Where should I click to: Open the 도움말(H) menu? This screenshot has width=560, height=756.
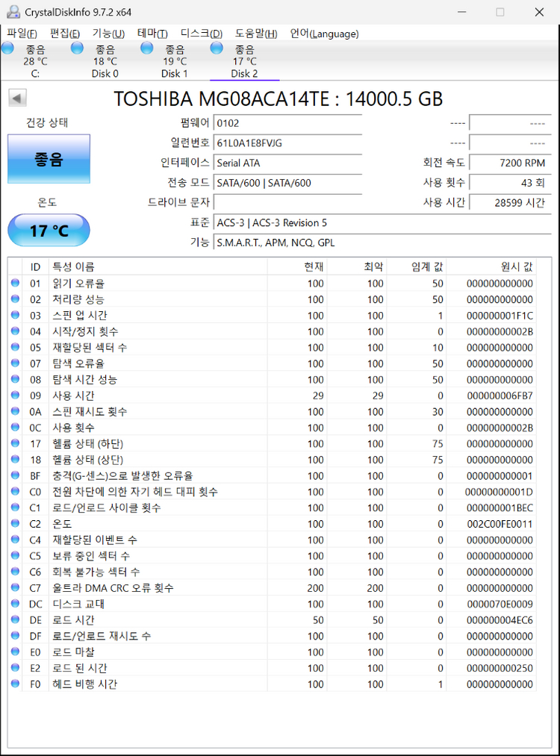pos(256,34)
